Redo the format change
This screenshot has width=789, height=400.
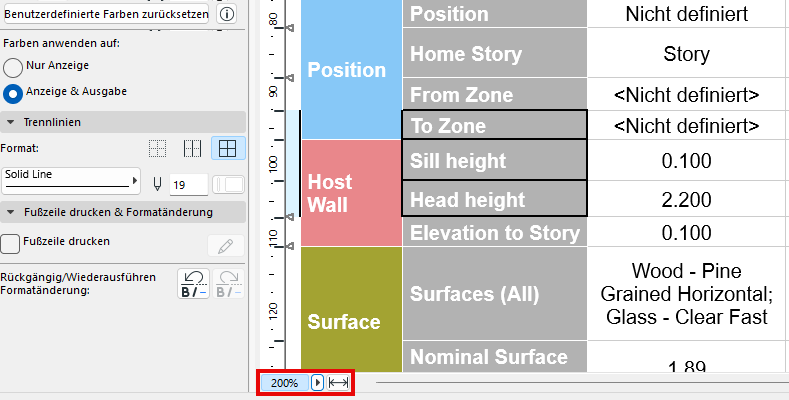pos(229,283)
